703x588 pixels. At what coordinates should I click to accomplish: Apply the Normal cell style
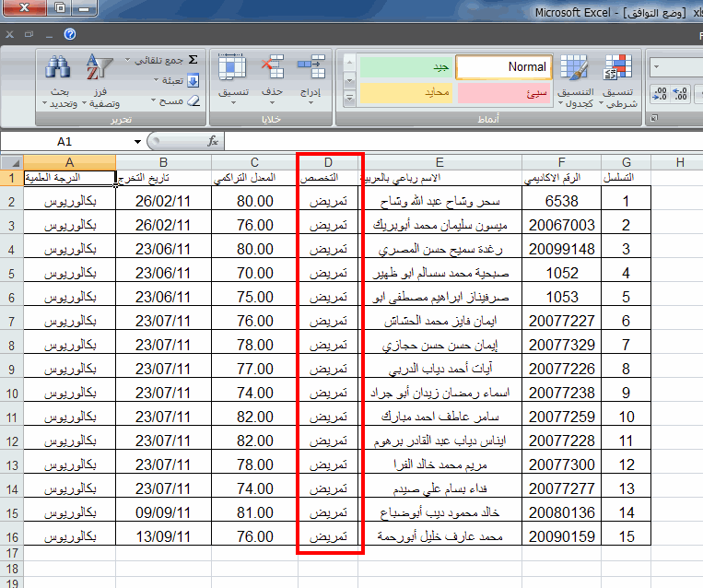504,67
